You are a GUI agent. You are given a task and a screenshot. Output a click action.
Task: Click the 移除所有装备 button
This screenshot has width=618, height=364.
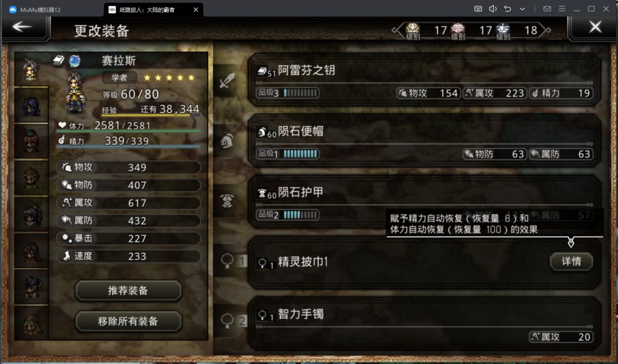tap(128, 322)
